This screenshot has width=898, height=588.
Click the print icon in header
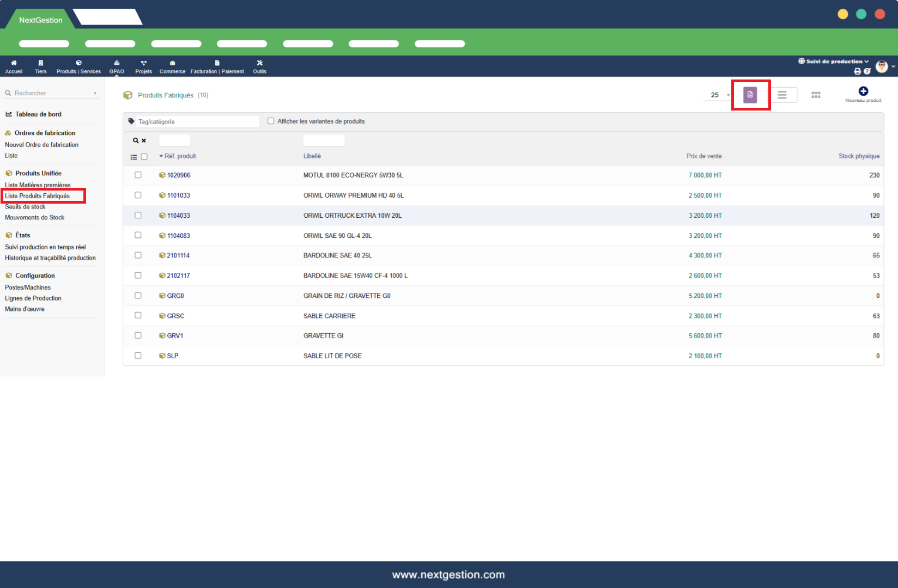pos(857,71)
